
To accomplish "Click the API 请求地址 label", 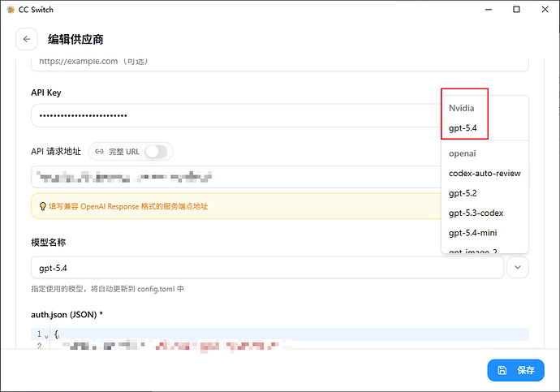I will tap(56, 152).
